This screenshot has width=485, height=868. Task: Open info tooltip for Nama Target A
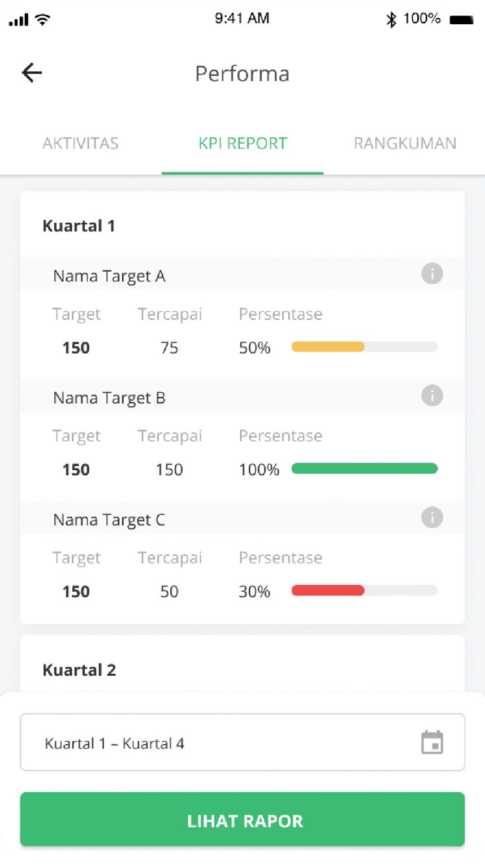click(x=432, y=274)
